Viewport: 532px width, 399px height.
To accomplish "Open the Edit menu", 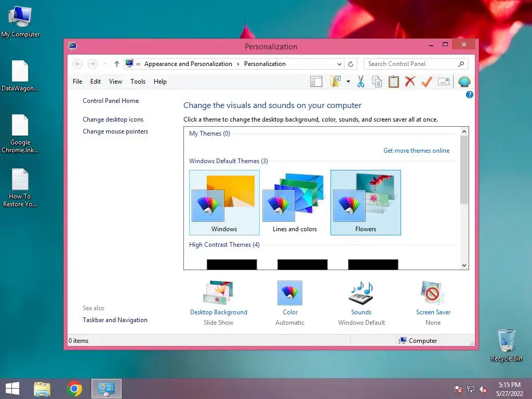I will [x=96, y=82].
